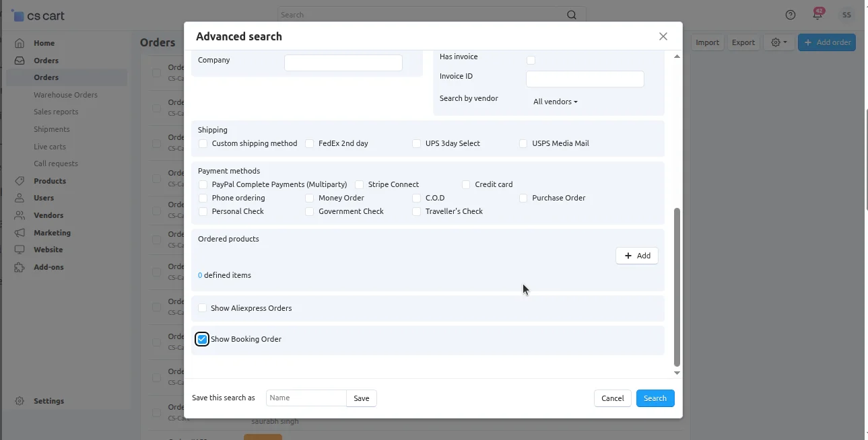
Task: Open the SS user account menu
Action: (846, 15)
